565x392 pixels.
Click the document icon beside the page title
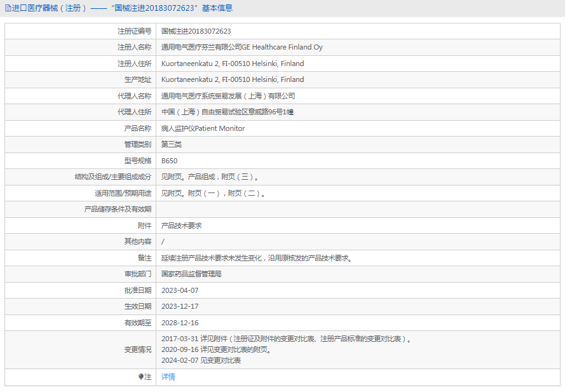pyautogui.click(x=8, y=8)
